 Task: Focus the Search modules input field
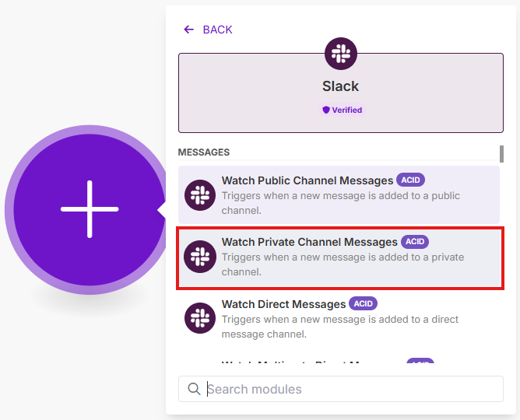350,389
